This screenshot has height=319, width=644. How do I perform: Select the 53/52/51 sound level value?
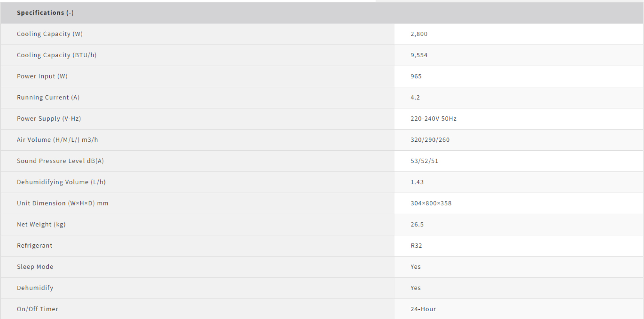[x=424, y=161]
